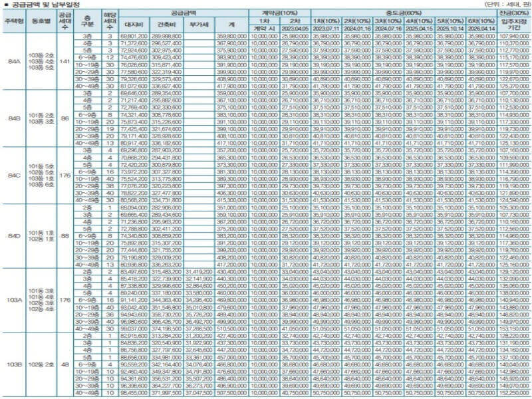Click the '102동 2호' unit cell

pyautogui.click(x=41, y=364)
